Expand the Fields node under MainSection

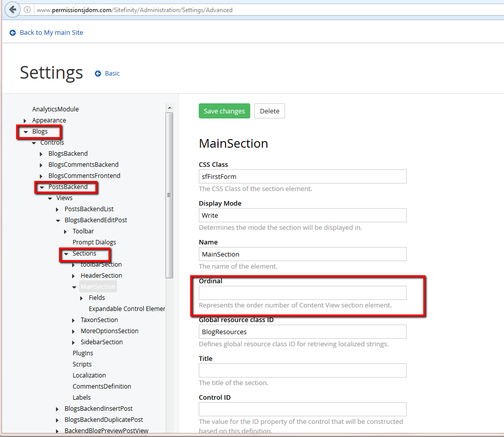82,297
